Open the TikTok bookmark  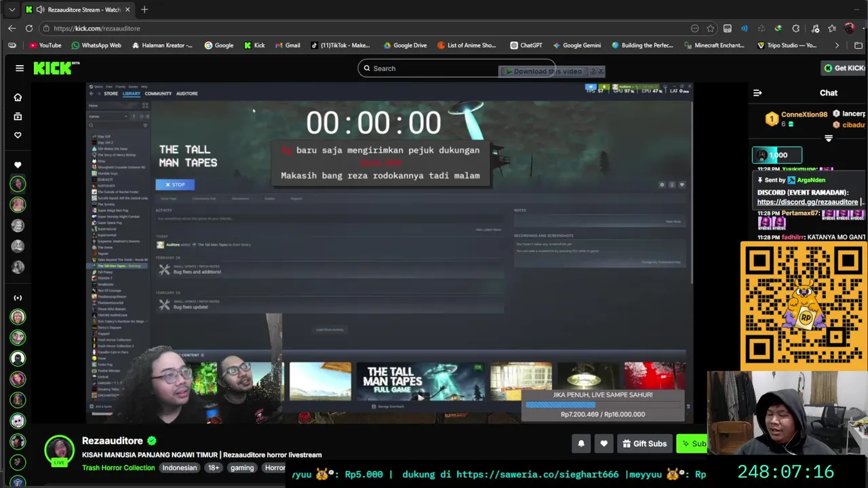click(340, 45)
